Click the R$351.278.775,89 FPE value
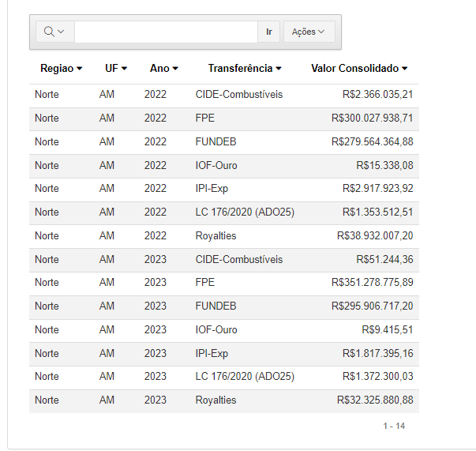Screen dimensions: 476x451 point(372,283)
